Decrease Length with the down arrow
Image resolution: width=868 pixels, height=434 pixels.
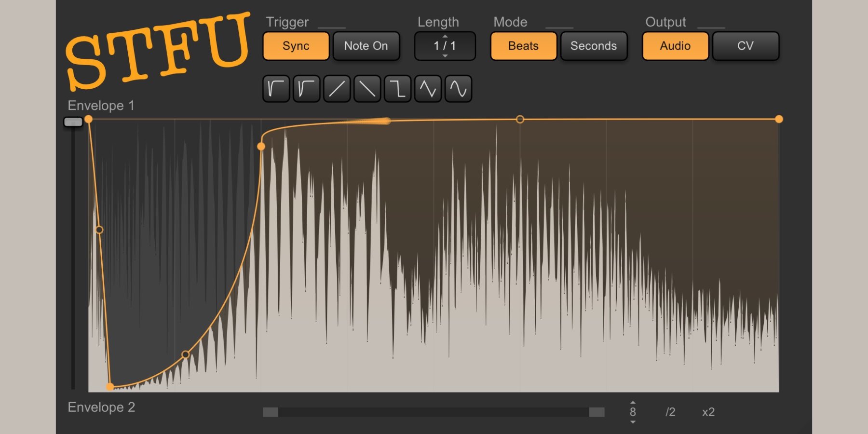point(445,56)
